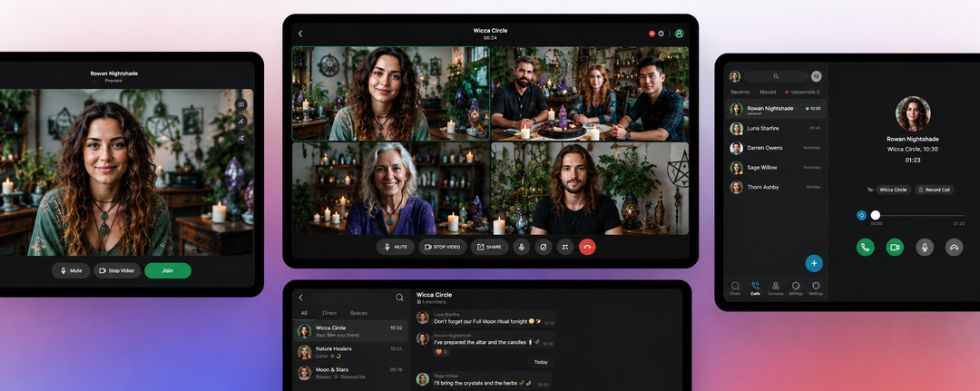
Task: Click the badge showing 12 in calls panel
Action: coord(817,76)
